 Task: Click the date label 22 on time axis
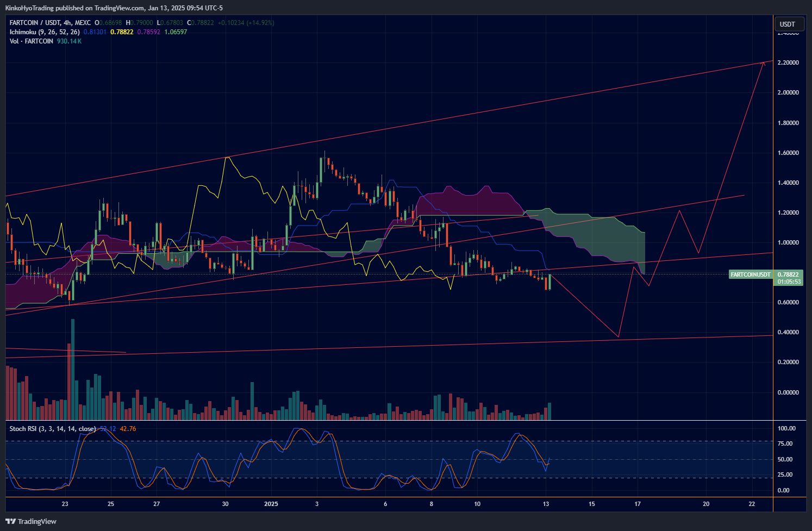[752, 504]
